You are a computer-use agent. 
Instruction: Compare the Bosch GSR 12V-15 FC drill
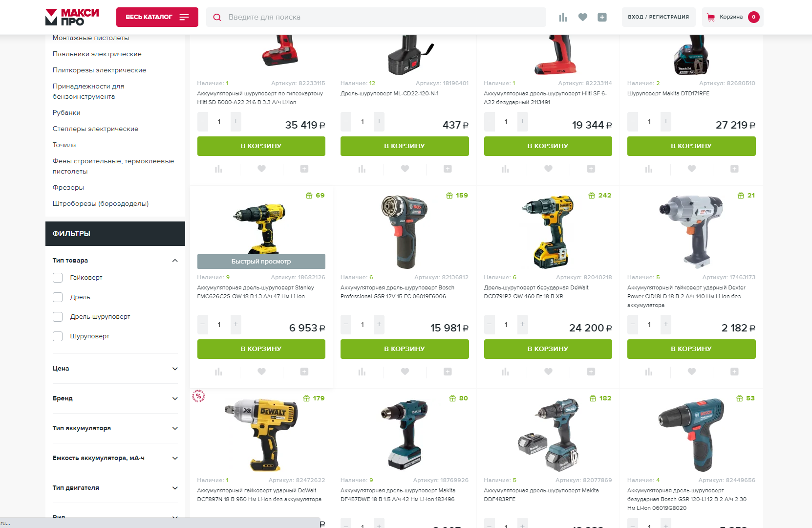pyautogui.click(x=362, y=372)
